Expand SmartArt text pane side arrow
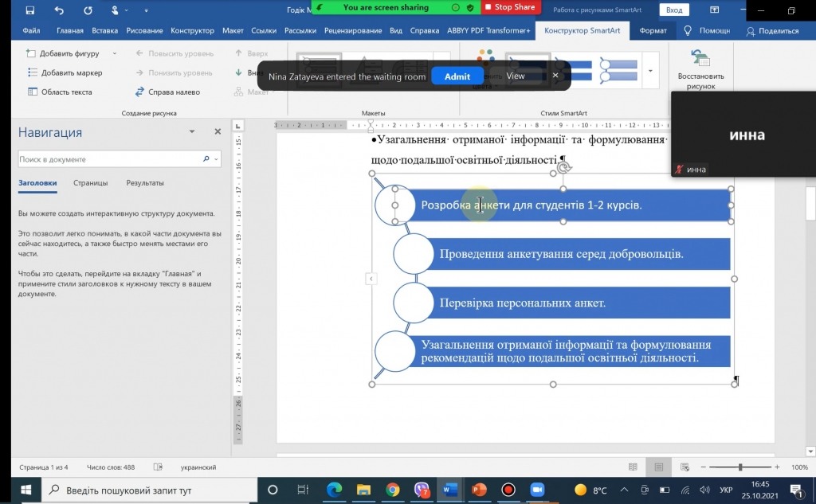Screen dimensions: 816x504 click(371, 279)
